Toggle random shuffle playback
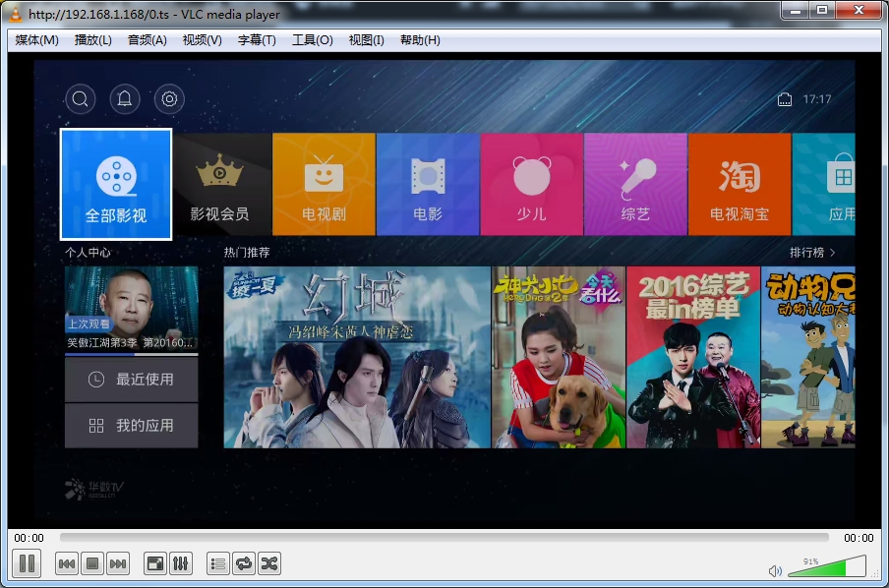Viewport: 889px width, 588px height. 269,563
